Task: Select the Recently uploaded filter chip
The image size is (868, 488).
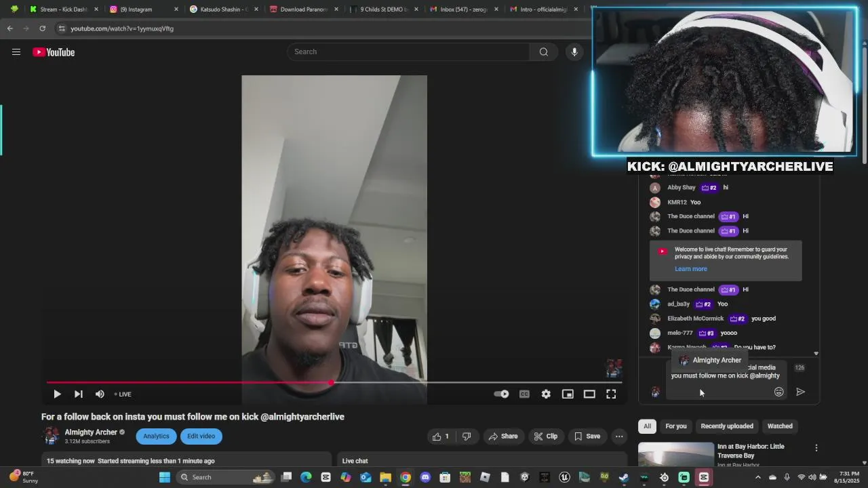Action: 727,426
